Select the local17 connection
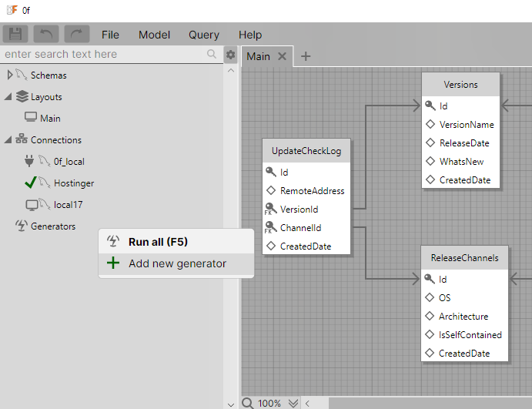532x409 pixels. coord(69,205)
